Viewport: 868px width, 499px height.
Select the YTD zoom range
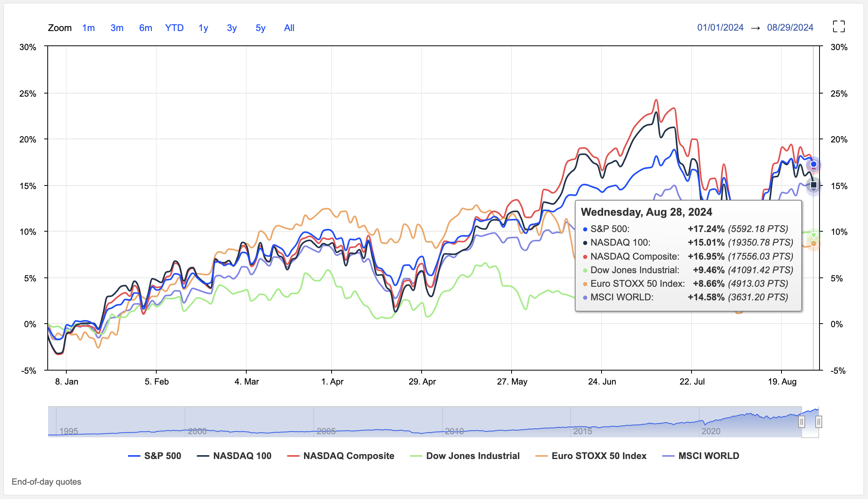174,28
